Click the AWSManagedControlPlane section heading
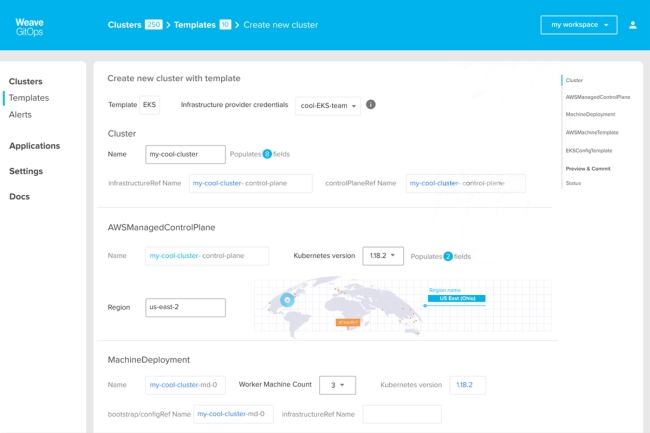Viewport: 650px width, 433px height. (161, 227)
